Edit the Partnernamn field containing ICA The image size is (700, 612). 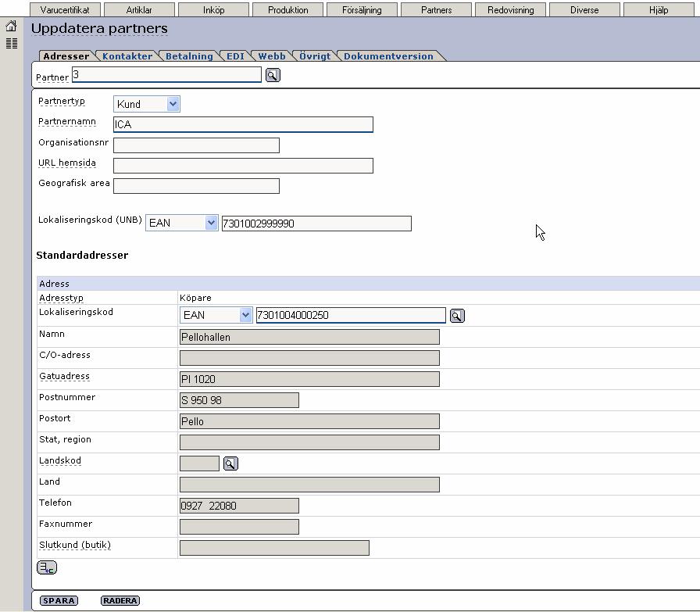243,124
